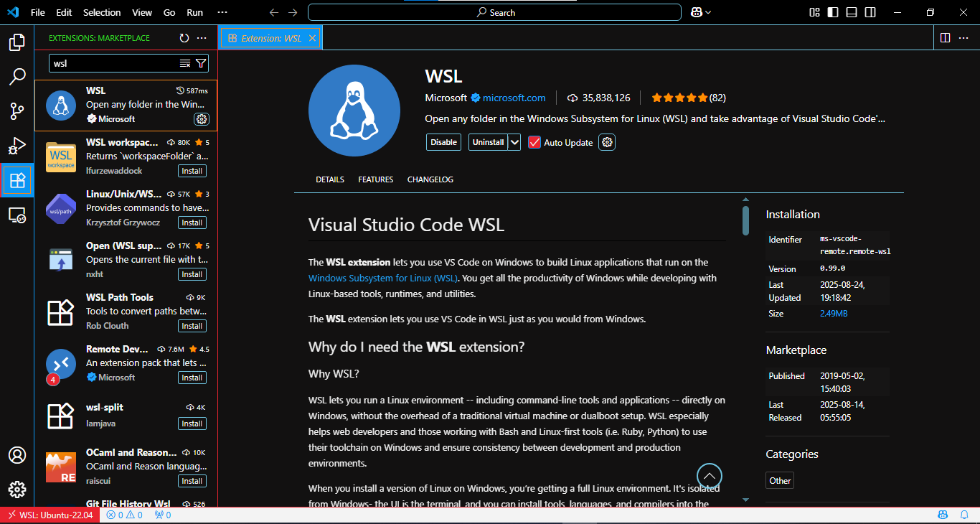The height and width of the screenshot is (524, 980).
Task: Install WSL Path Tools extension
Action: pos(192,326)
